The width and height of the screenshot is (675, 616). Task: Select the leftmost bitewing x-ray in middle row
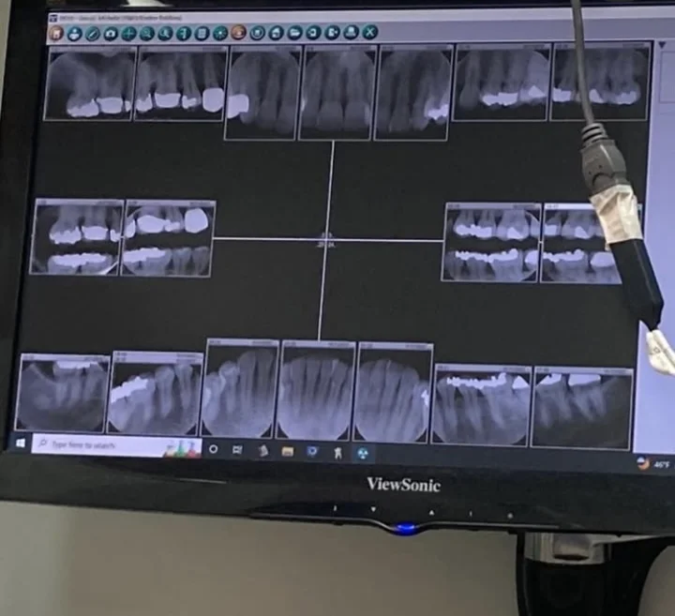pos(77,237)
